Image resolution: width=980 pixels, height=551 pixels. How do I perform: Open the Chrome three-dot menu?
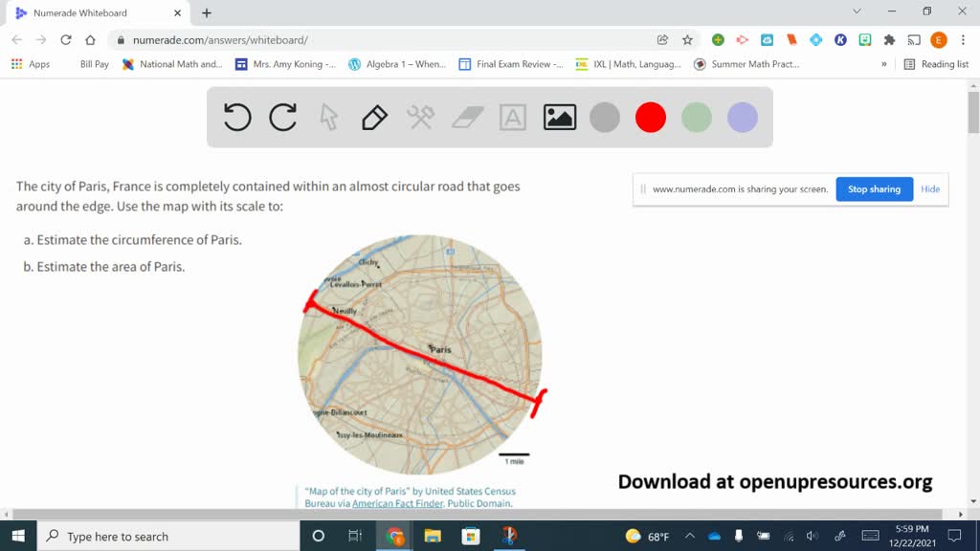pos(963,40)
